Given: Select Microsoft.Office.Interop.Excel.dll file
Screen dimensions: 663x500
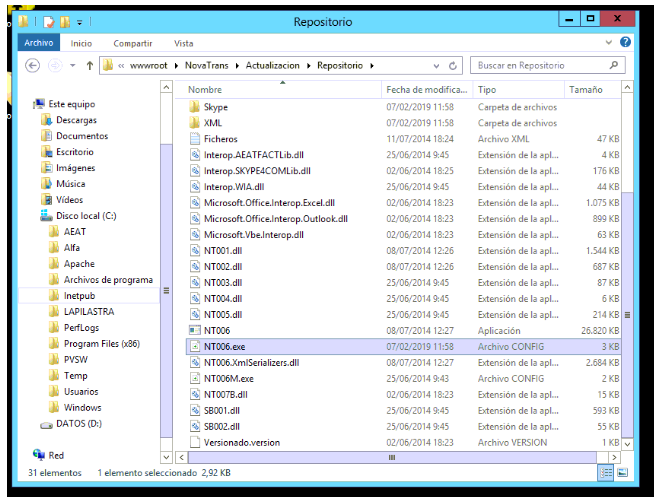Looking at the screenshot, I should point(269,202).
